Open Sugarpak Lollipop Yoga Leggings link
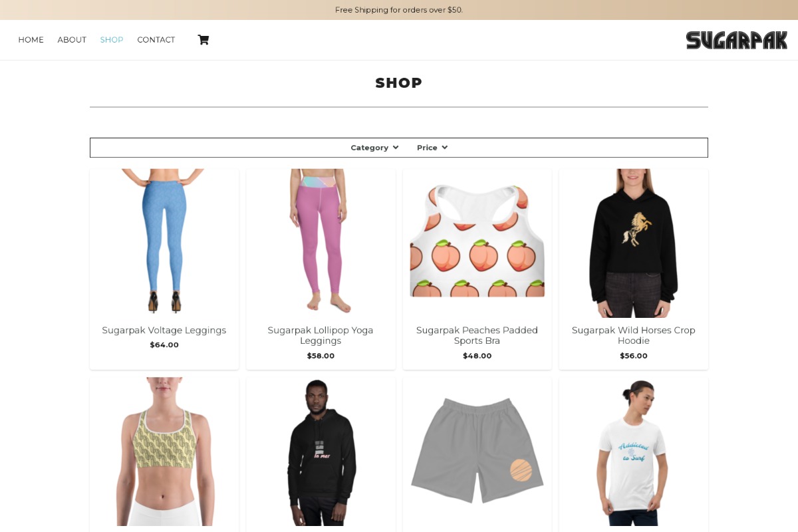Image resolution: width=798 pixels, height=532 pixels. (x=321, y=335)
